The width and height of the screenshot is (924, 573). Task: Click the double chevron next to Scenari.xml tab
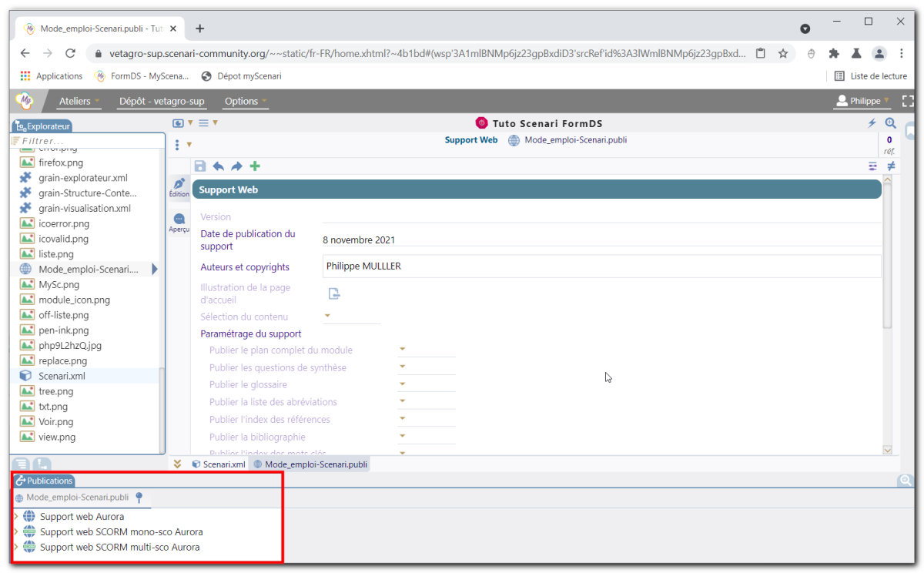click(178, 464)
